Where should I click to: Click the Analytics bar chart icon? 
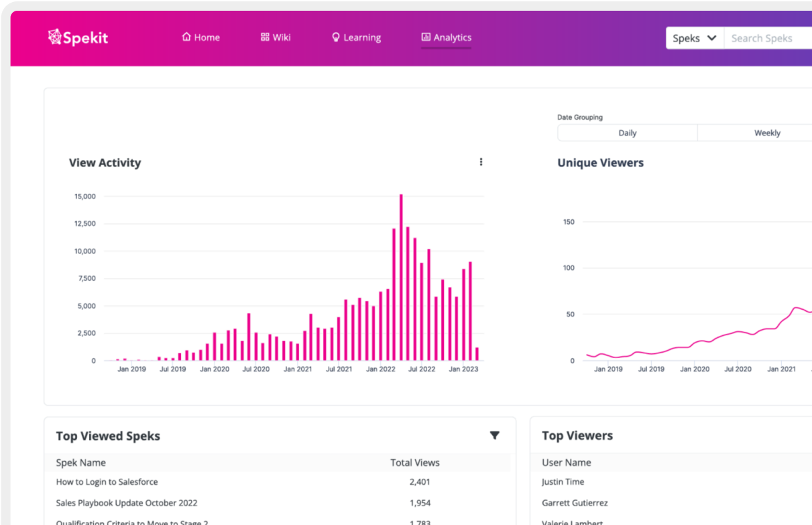click(x=425, y=37)
